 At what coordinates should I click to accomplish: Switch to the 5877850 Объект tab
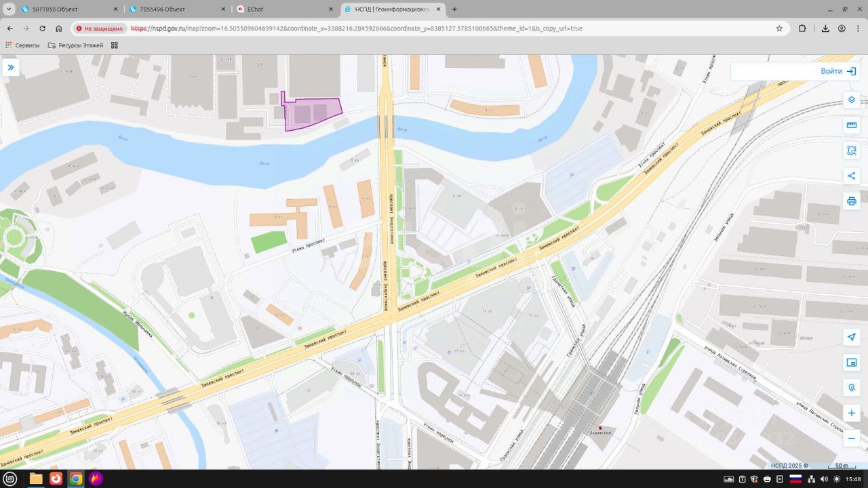coord(64,9)
